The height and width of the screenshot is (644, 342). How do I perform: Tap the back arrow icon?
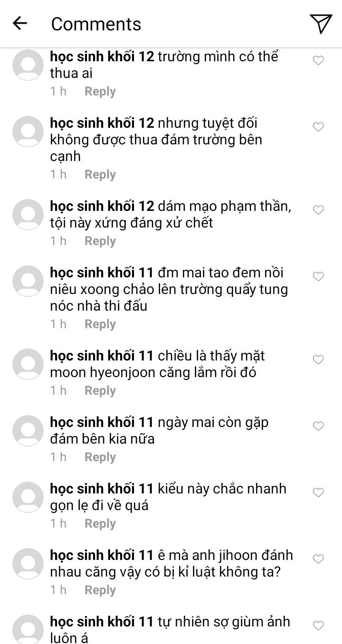[20, 23]
